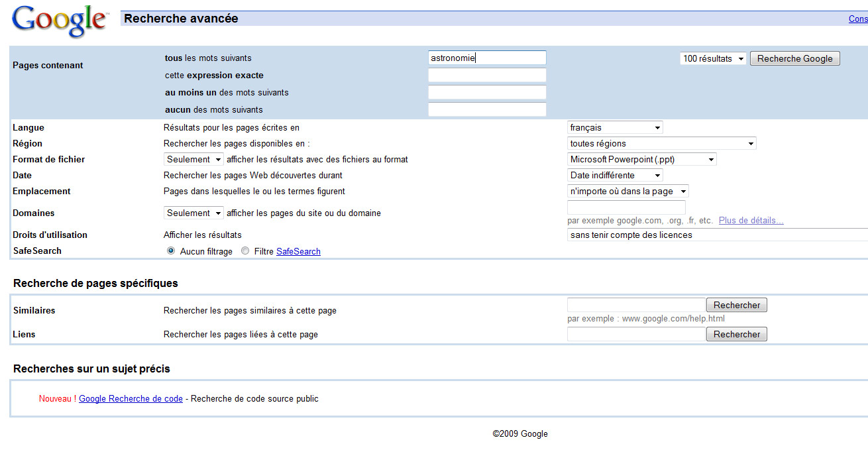The image size is (868, 452).
Task: Click the 'tous les mots suivants' field containing astronomie
Action: (x=487, y=58)
